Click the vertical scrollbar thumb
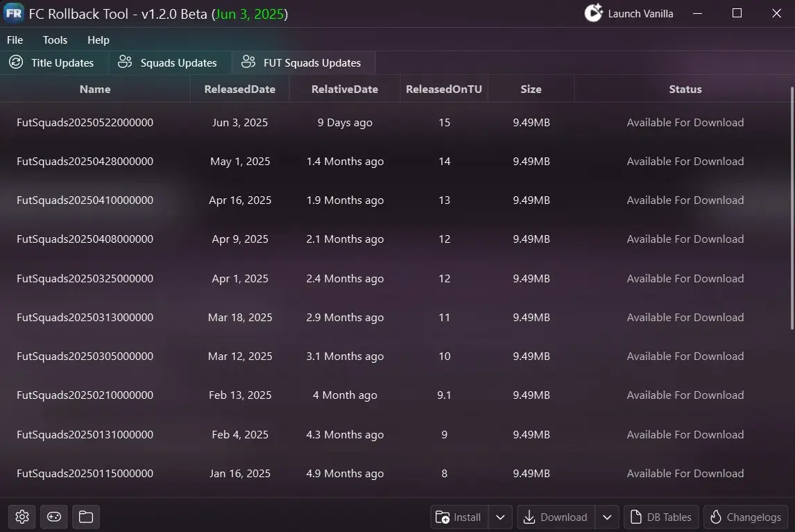The width and height of the screenshot is (795, 532). pyautogui.click(x=792, y=208)
